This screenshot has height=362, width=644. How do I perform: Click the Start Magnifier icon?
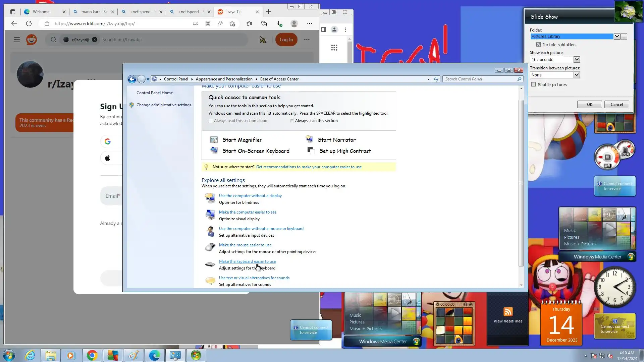point(214,140)
